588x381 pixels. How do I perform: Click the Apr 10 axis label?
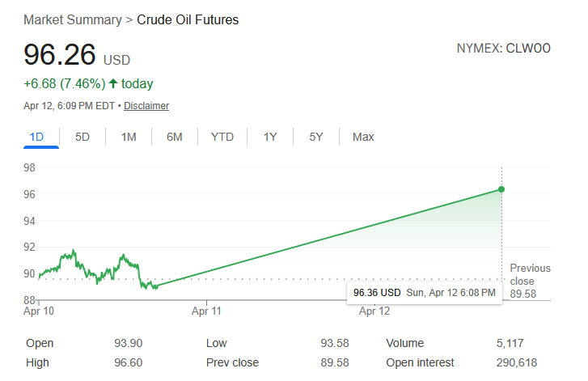tap(39, 311)
